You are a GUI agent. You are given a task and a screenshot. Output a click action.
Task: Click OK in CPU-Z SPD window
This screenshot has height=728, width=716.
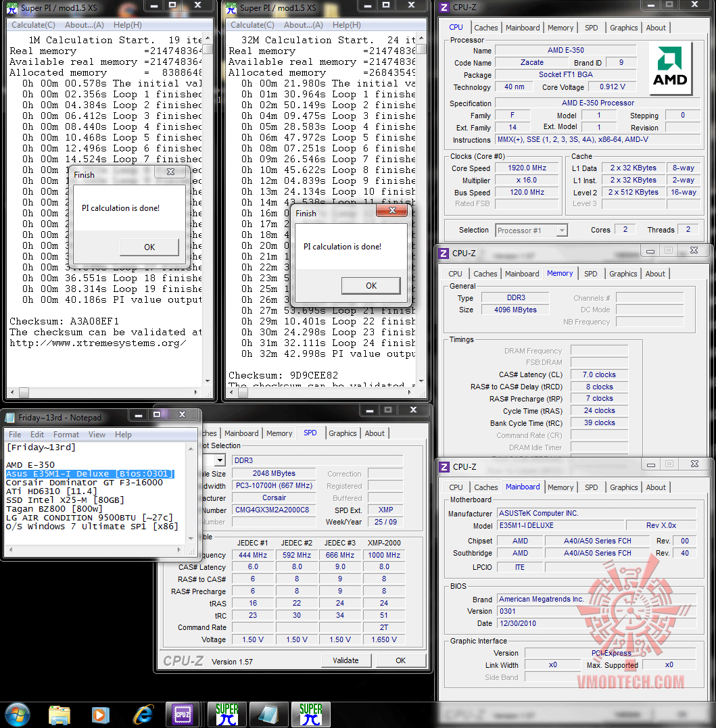click(401, 660)
